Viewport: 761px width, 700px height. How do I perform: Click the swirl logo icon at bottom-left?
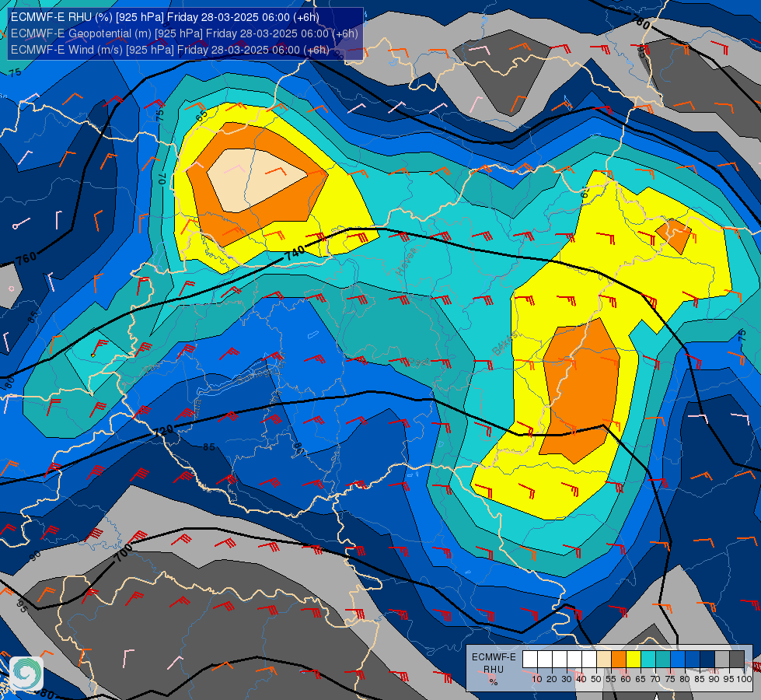(26, 674)
